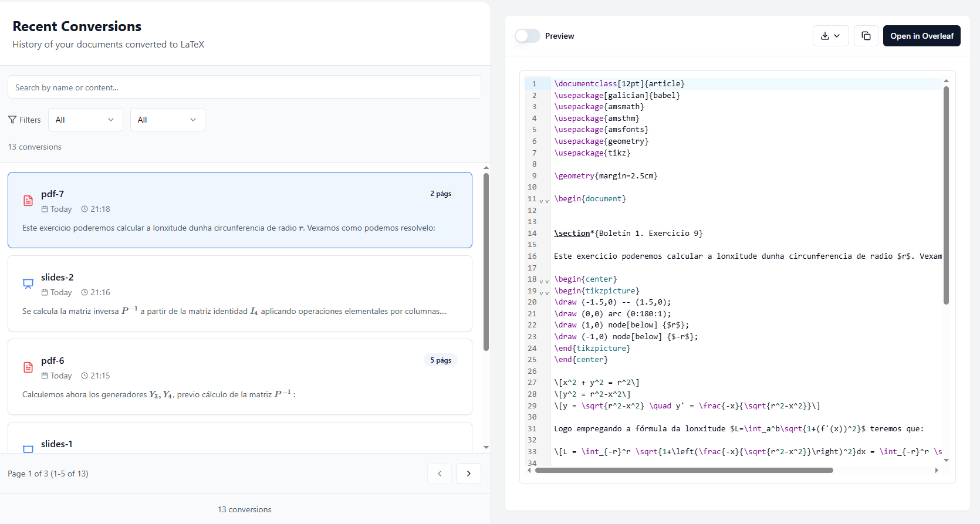Image resolution: width=980 pixels, height=524 pixels.
Task: Select the pdf-7 conversion title
Action: point(53,194)
